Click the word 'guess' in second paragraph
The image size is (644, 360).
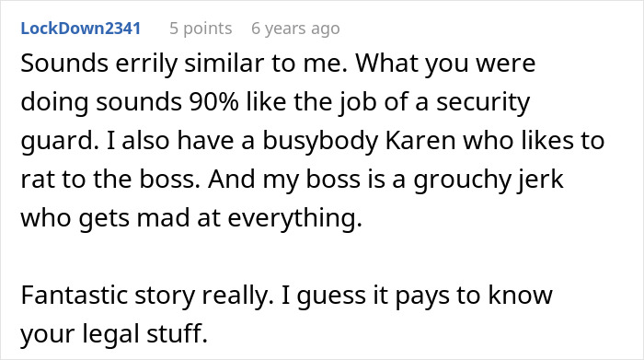click(331, 296)
